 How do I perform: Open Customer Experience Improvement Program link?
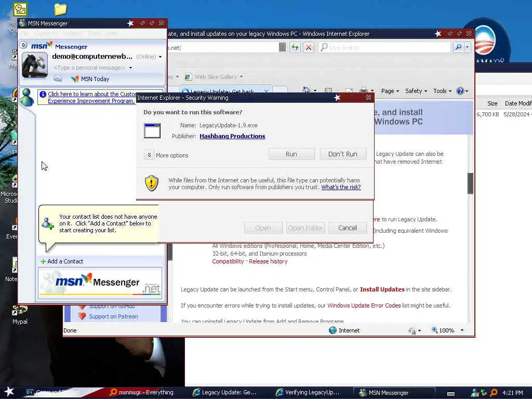tap(91, 97)
